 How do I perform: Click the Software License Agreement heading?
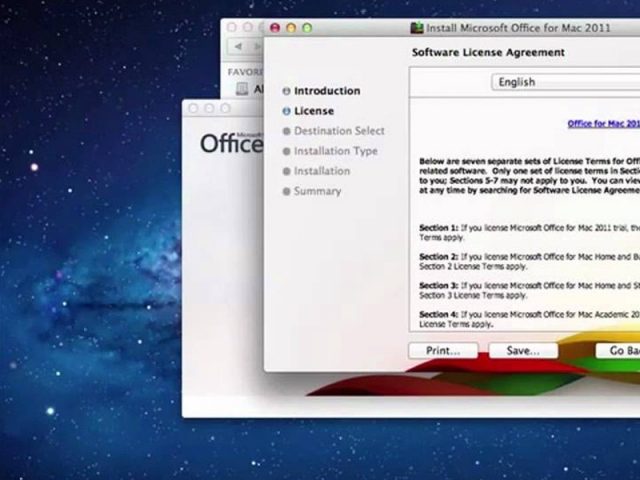coord(471,52)
